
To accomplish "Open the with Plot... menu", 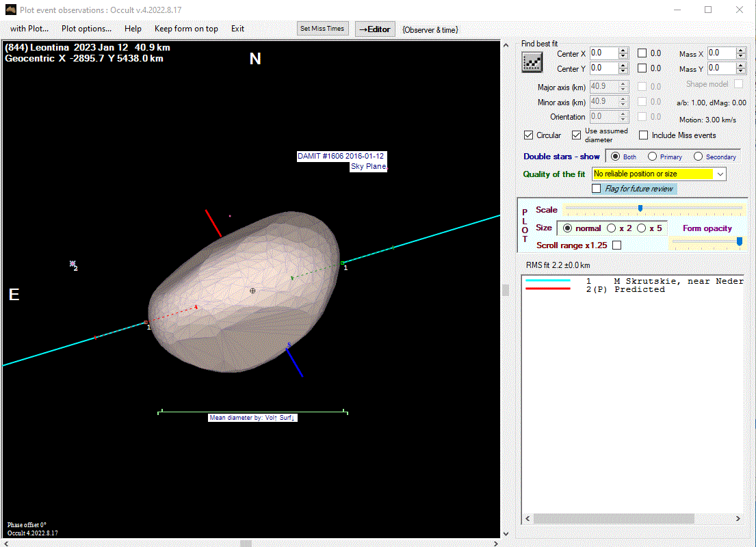I will [29, 29].
